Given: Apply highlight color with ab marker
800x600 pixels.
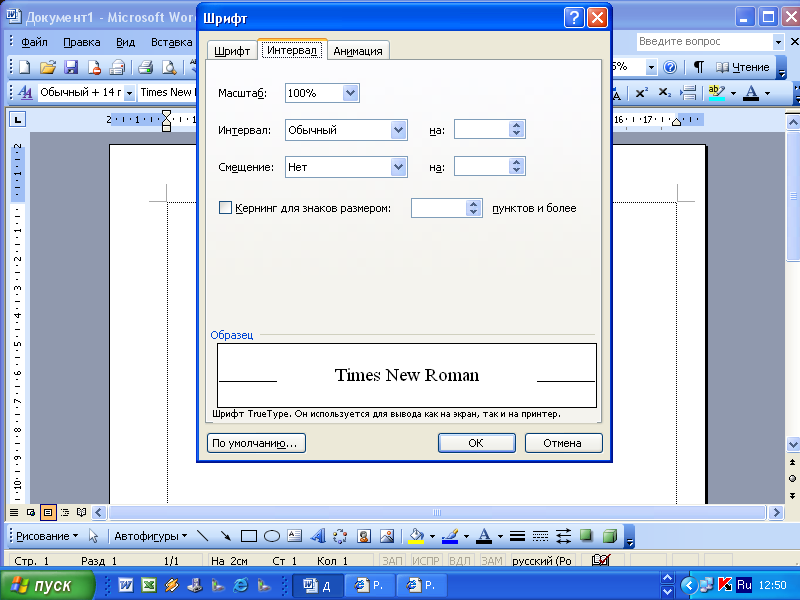Looking at the screenshot, I should [717, 93].
